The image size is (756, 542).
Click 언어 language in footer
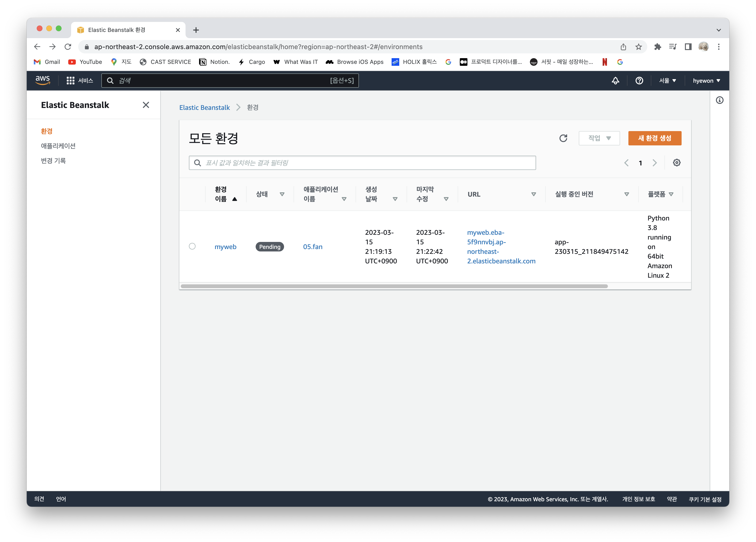[x=61, y=499]
